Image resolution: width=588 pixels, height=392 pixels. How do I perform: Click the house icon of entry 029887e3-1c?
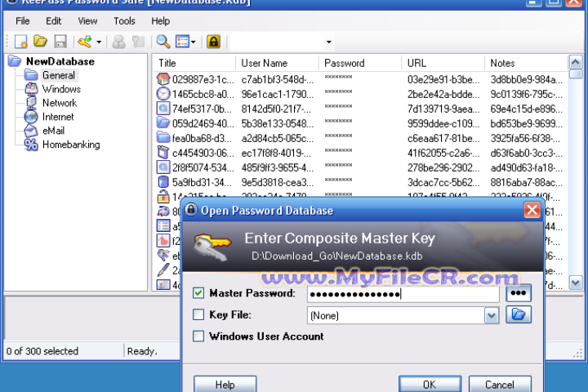[163, 79]
